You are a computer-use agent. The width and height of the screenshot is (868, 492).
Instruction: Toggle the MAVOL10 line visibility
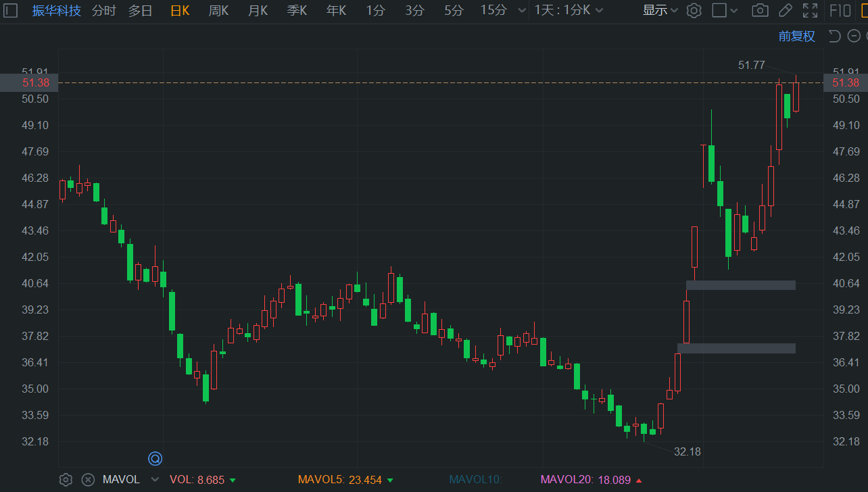point(475,480)
